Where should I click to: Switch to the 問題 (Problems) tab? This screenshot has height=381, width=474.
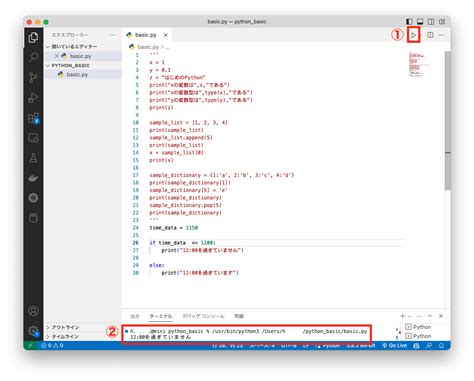tap(239, 316)
